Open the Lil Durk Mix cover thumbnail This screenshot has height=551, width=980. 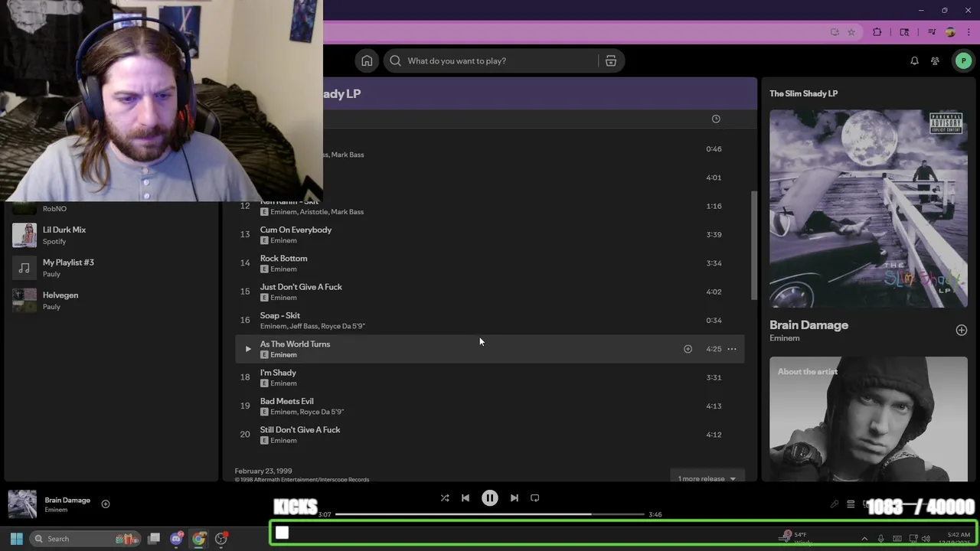tap(24, 235)
